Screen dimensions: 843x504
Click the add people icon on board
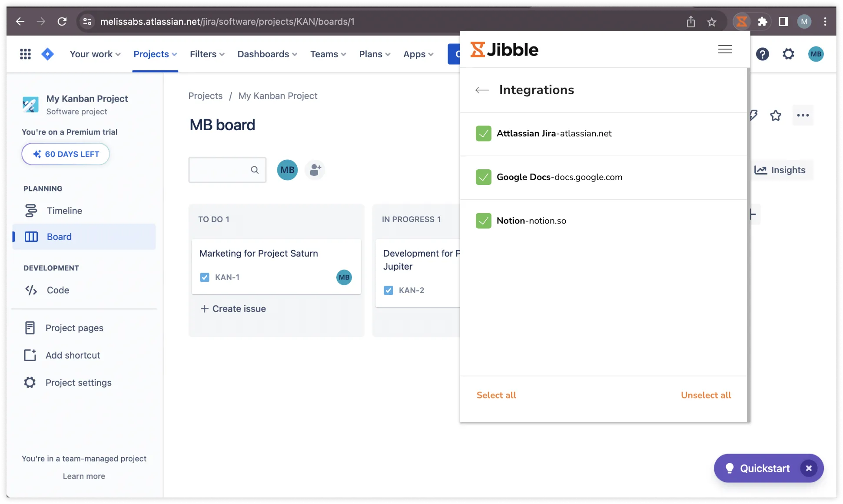point(315,170)
